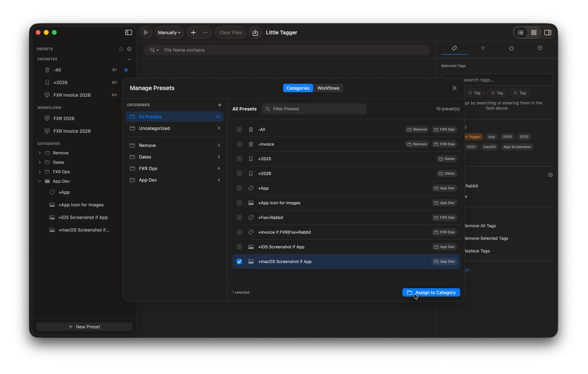
Task: Check the +2026 preset checkbox in dialog
Action: pyautogui.click(x=239, y=174)
